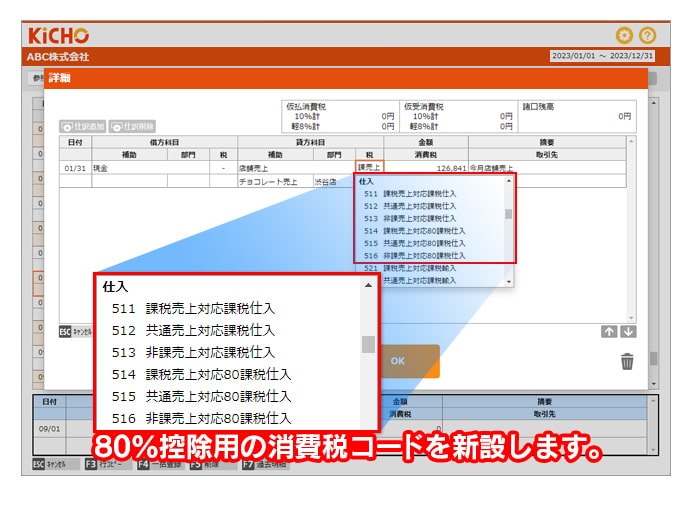Viewport: 693px width, 516px height.
Task: Click the 金額 column header in dialog
Action: 426,142
